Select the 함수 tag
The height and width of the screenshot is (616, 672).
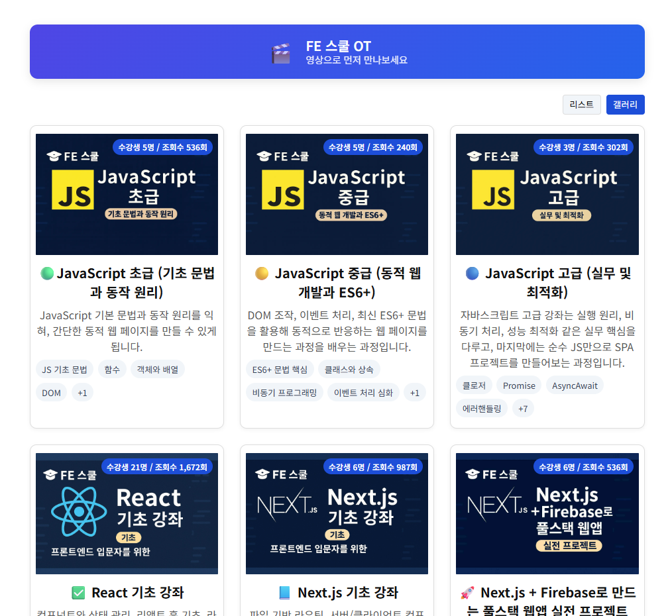[112, 369]
